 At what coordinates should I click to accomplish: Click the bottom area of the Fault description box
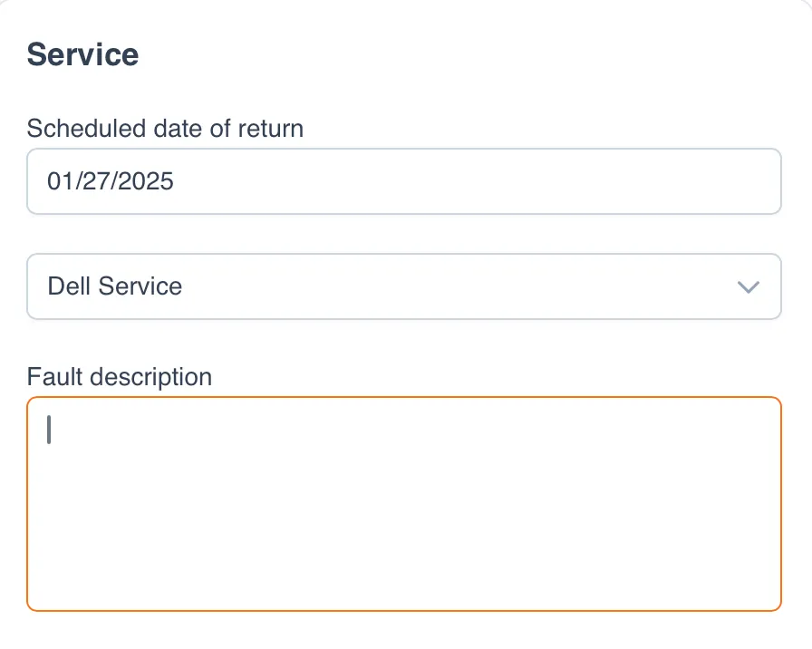403,585
